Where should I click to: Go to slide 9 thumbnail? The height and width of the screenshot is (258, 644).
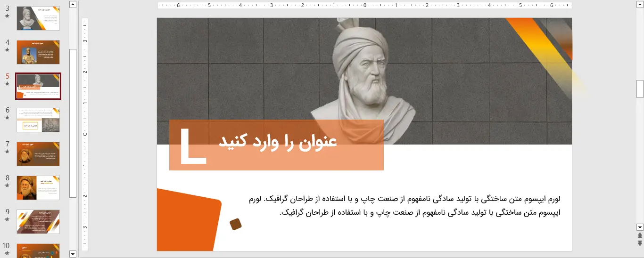coord(38,222)
